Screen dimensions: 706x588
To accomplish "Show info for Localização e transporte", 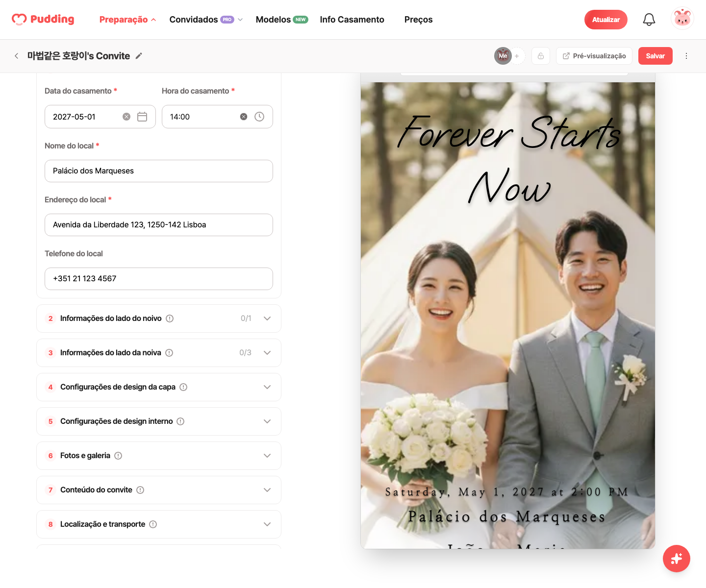I will pos(153,524).
